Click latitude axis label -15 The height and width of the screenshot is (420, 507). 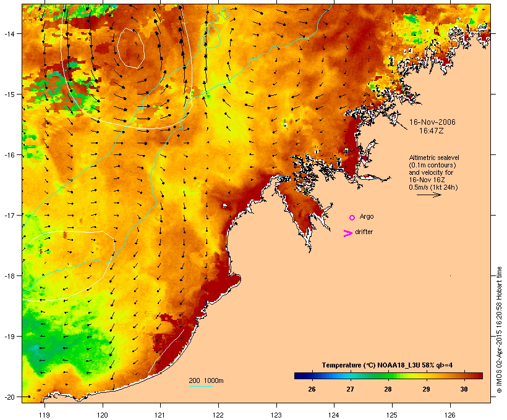9,94
